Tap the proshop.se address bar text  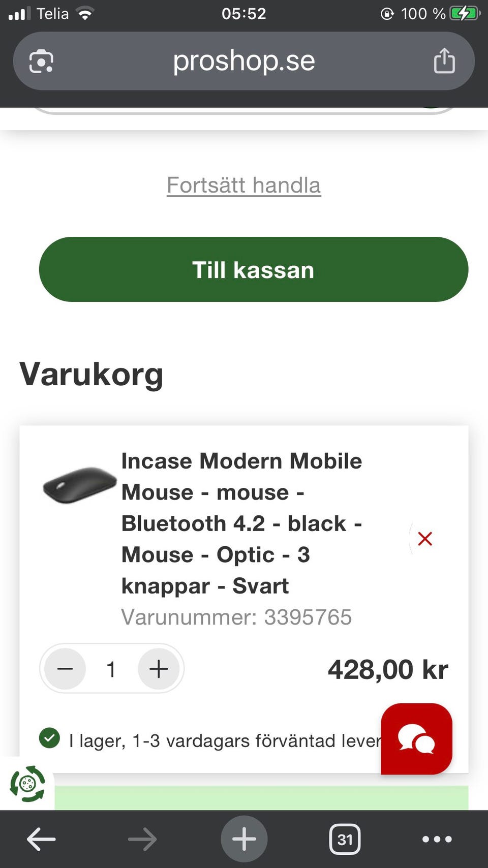[x=244, y=61]
